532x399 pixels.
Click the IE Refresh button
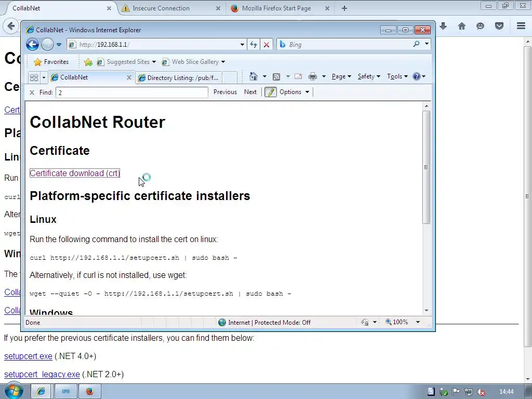pyautogui.click(x=254, y=45)
